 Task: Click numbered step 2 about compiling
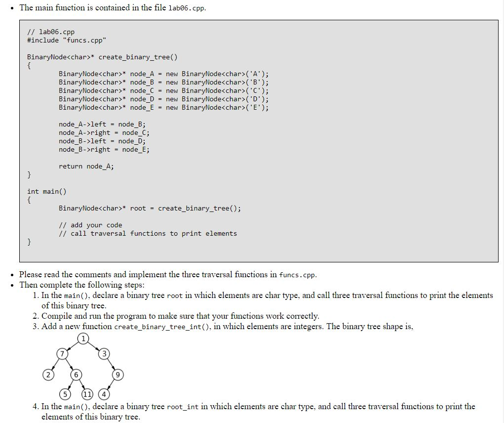click(x=175, y=316)
